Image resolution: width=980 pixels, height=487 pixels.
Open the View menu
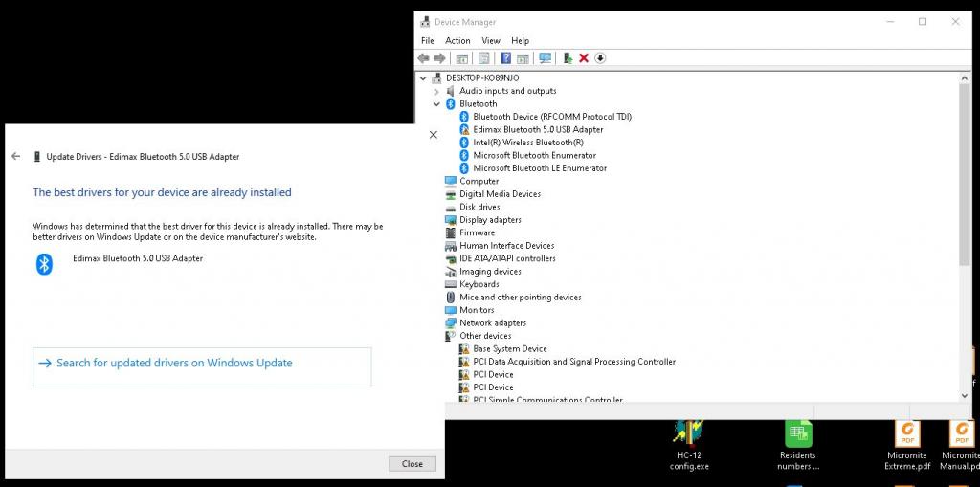pos(491,41)
